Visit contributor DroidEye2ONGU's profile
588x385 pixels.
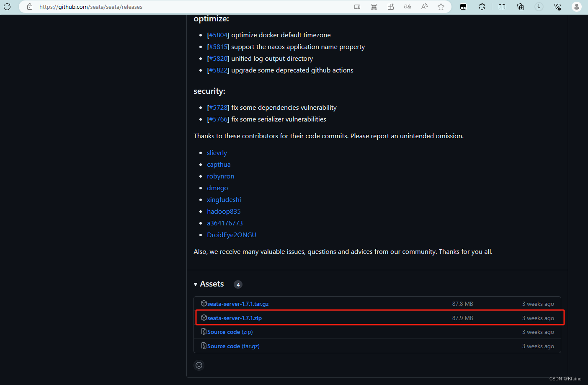(232, 235)
